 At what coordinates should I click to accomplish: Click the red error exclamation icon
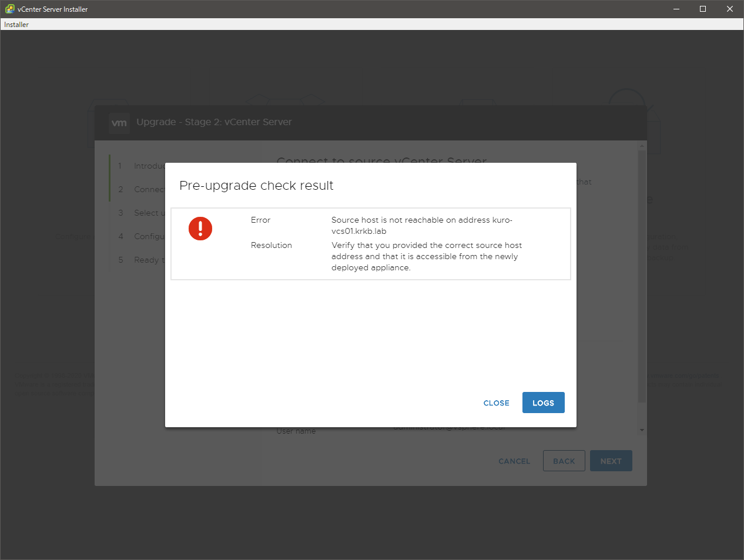click(x=200, y=229)
